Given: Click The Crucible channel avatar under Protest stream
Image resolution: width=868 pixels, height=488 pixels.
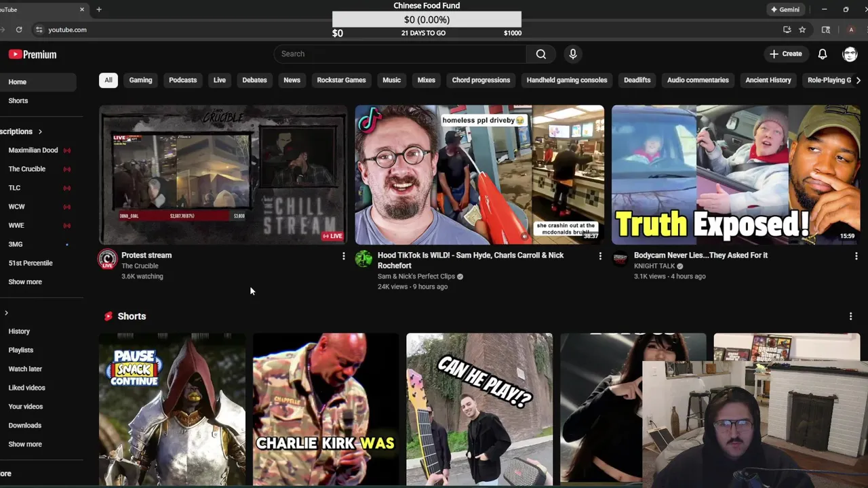Looking at the screenshot, I should (107, 260).
